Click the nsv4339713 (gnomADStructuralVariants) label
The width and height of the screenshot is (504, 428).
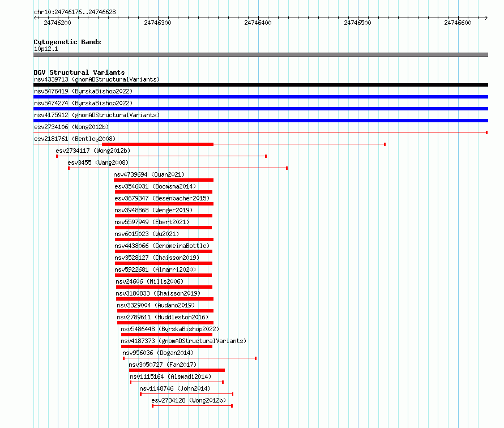point(97,79)
